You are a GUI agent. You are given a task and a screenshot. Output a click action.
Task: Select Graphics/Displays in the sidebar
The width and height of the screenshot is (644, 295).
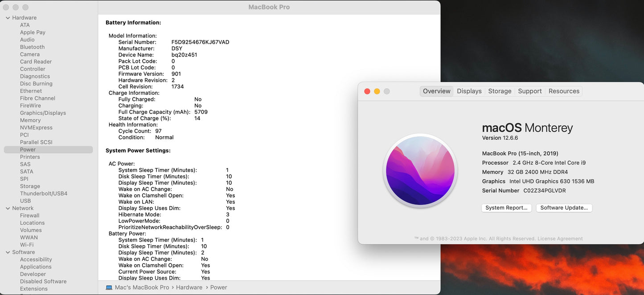(x=43, y=113)
